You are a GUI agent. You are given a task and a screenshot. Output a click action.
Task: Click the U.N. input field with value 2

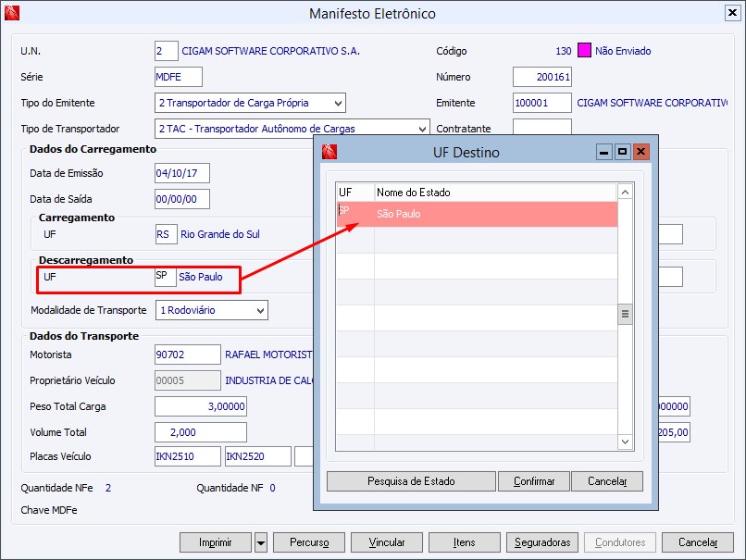coord(167,51)
